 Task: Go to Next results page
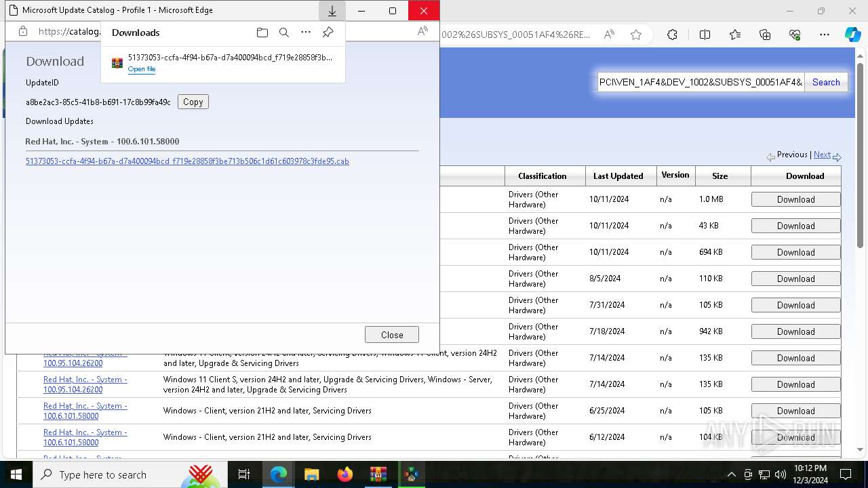822,155
